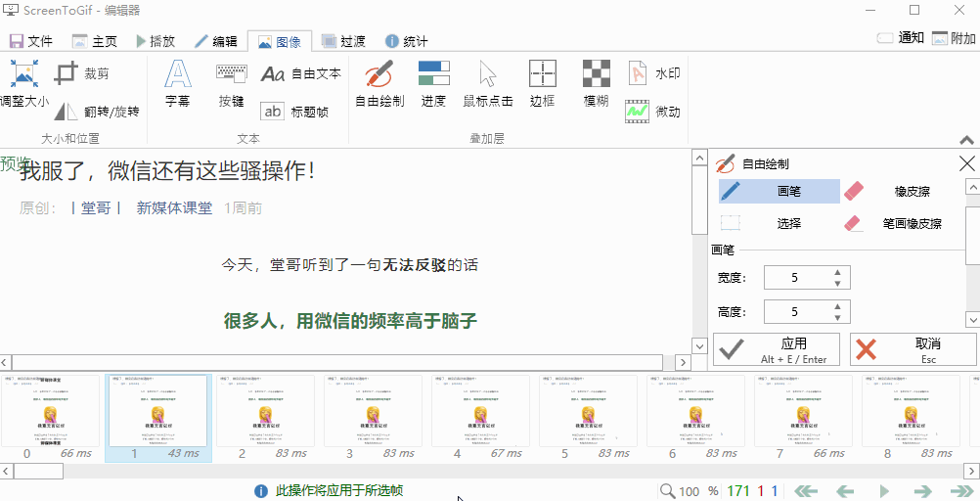Viewport: 980px width, 501px height.
Task: Switch to the 主页 tab
Action: click(x=94, y=42)
